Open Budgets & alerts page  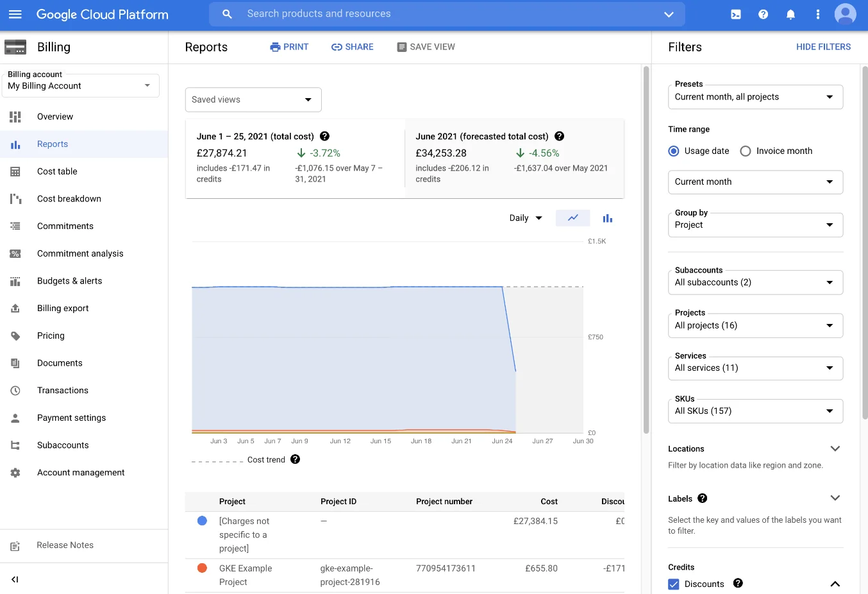[84, 281]
